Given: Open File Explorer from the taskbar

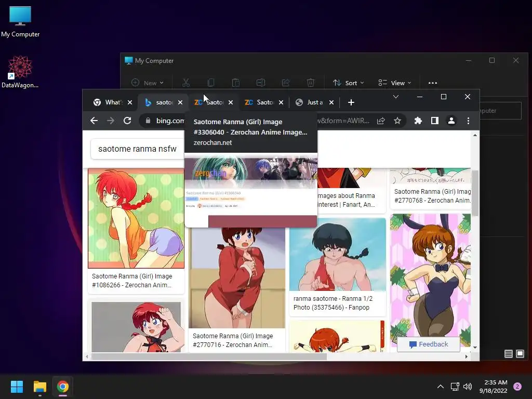Looking at the screenshot, I should click(39, 387).
